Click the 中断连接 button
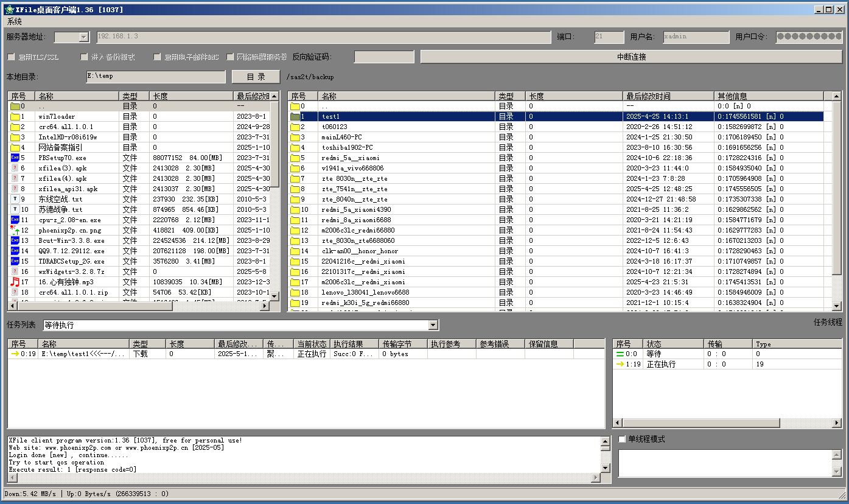The image size is (849, 504). click(631, 57)
